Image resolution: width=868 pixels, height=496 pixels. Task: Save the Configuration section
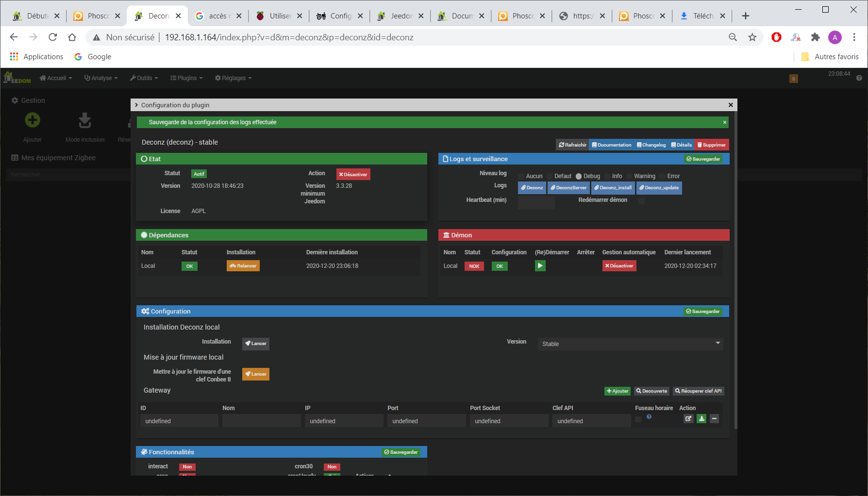point(703,311)
